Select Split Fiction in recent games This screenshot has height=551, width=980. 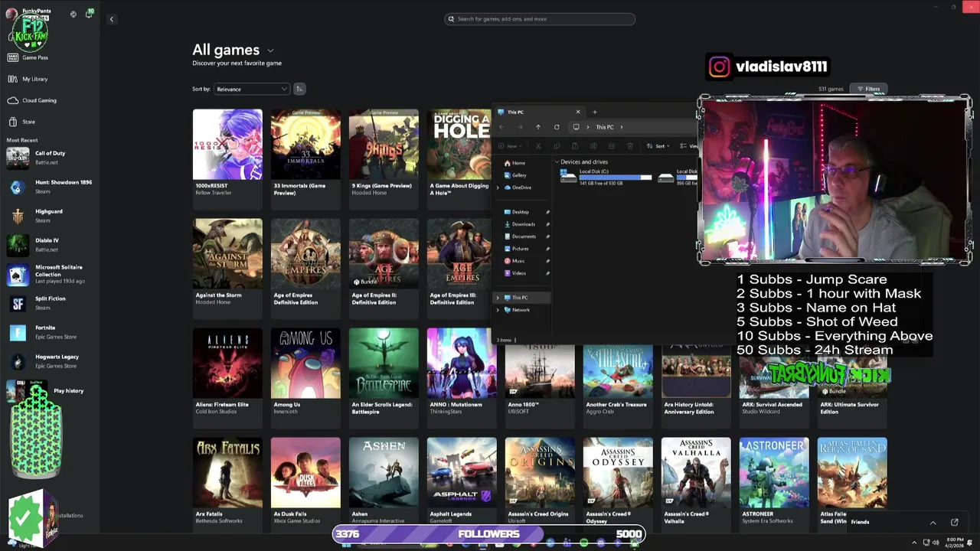[x=50, y=303]
